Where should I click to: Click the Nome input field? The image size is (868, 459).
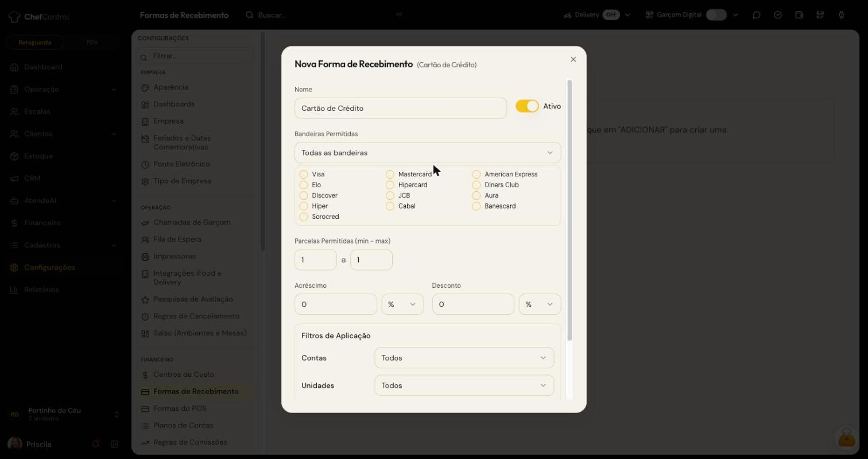click(x=401, y=108)
